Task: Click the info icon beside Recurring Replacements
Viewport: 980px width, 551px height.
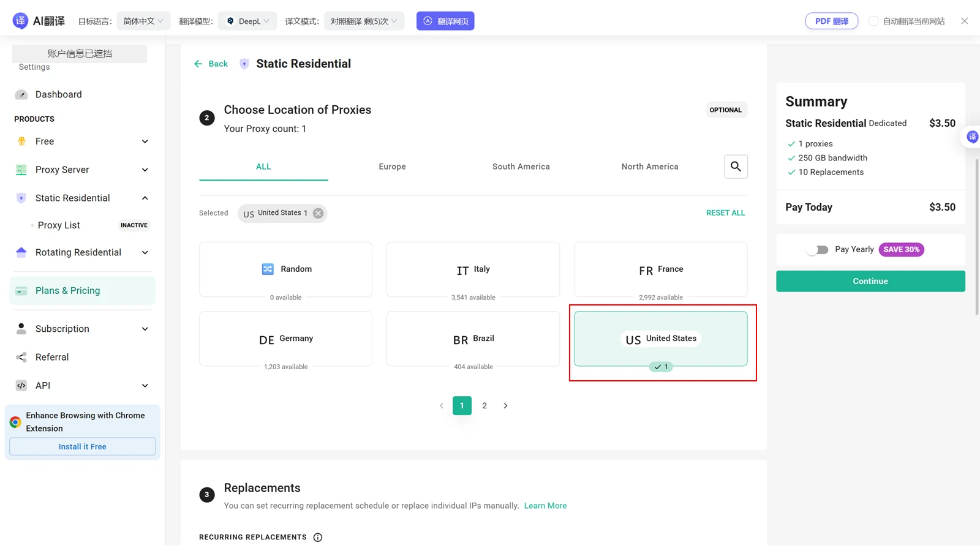Action: tap(318, 538)
